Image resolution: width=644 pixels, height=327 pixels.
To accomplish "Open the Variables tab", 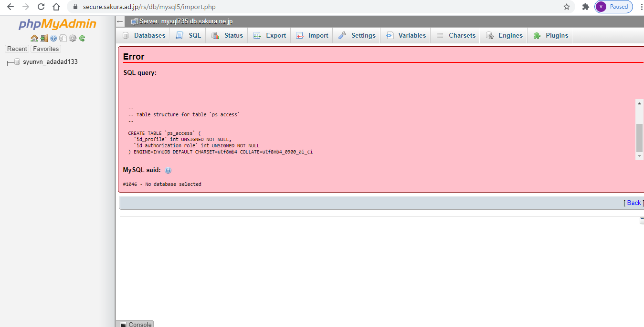I will click(406, 35).
